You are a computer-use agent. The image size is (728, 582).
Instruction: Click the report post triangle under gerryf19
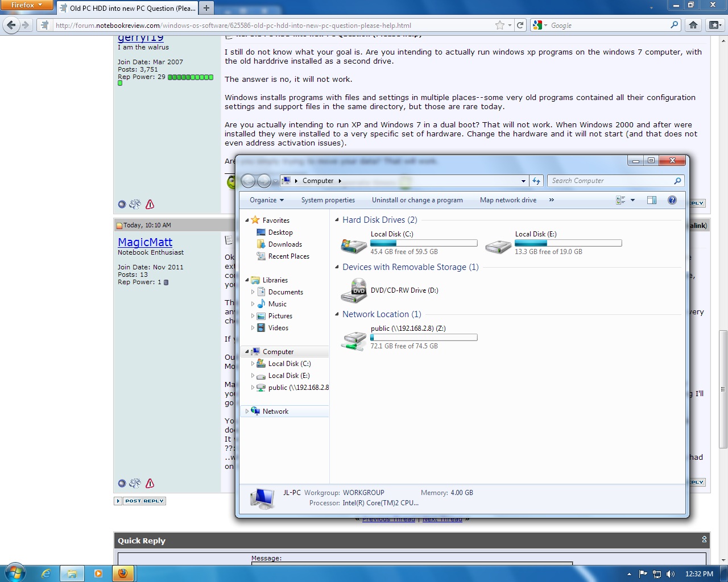pyautogui.click(x=150, y=204)
